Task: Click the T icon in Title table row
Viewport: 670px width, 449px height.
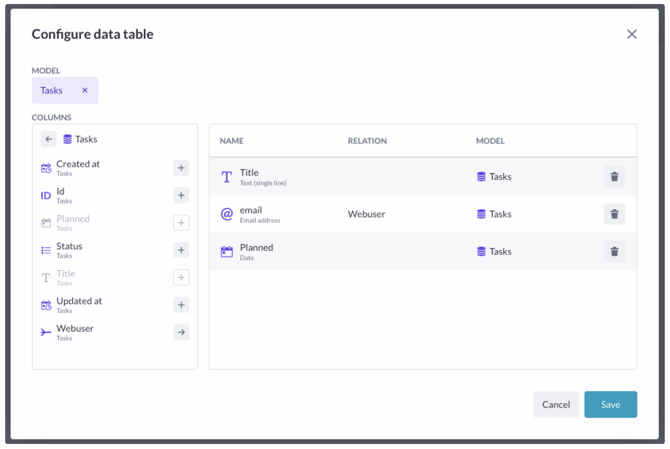Action: click(226, 176)
